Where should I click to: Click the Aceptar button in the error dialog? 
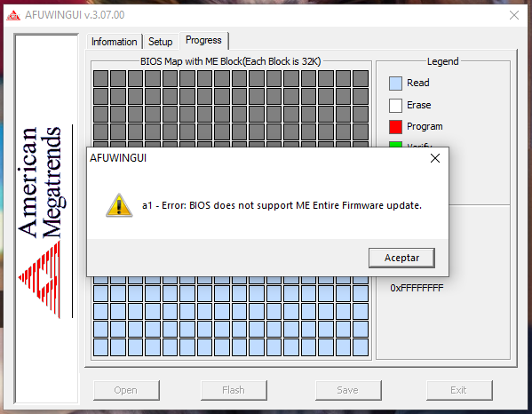(x=401, y=258)
